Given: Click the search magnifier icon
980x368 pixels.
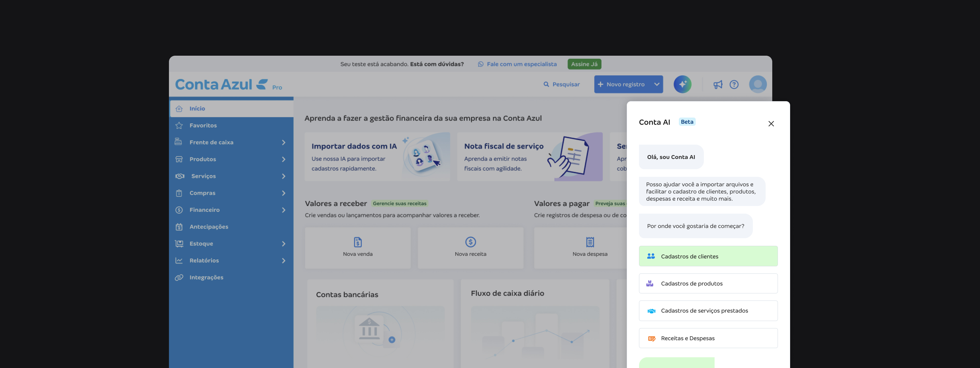Looking at the screenshot, I should click(x=546, y=84).
